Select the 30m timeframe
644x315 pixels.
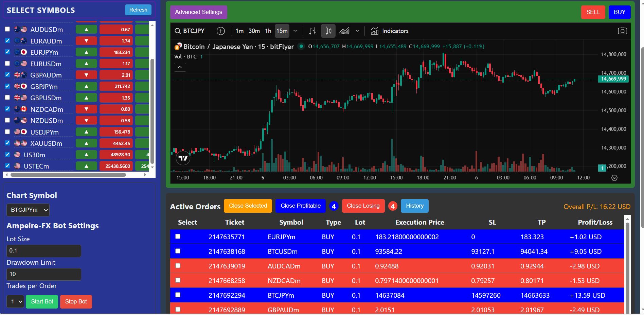(254, 31)
